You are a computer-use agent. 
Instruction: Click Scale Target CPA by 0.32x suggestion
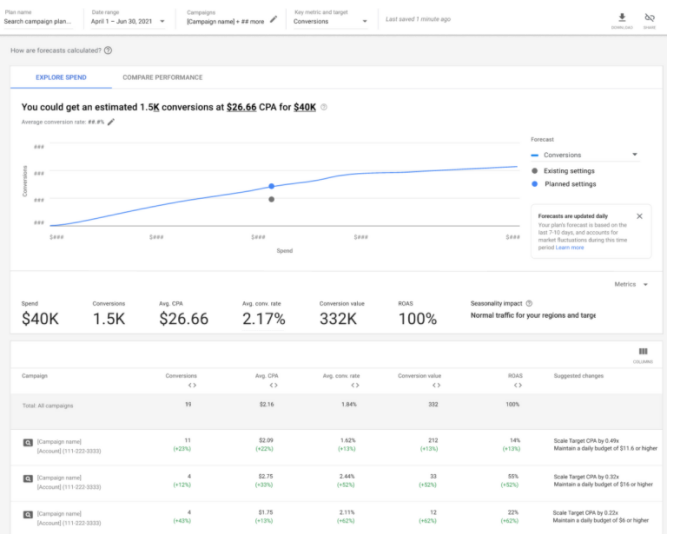coord(586,477)
